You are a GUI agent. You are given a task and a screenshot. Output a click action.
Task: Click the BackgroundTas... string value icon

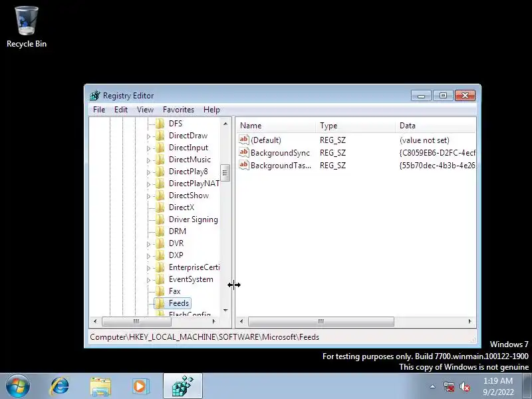click(x=243, y=165)
